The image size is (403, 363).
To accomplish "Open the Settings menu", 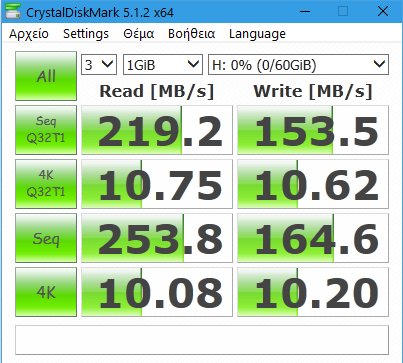I will coord(86,34).
